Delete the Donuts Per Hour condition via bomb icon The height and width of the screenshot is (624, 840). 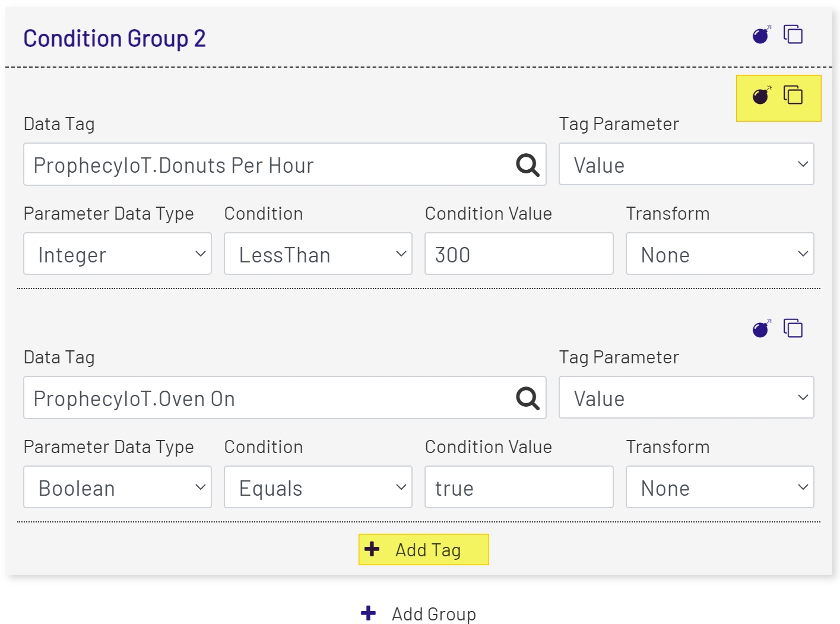tap(760, 95)
